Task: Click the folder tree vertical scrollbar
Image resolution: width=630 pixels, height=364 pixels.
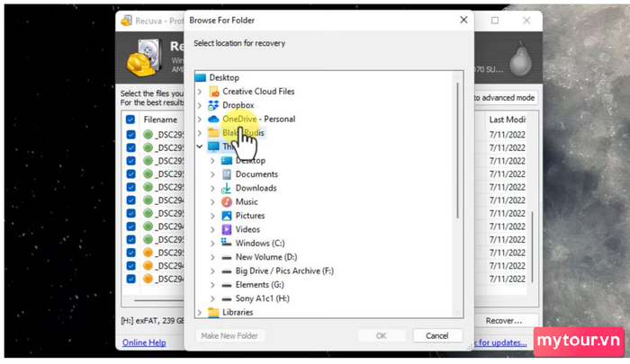Action: 457,150
